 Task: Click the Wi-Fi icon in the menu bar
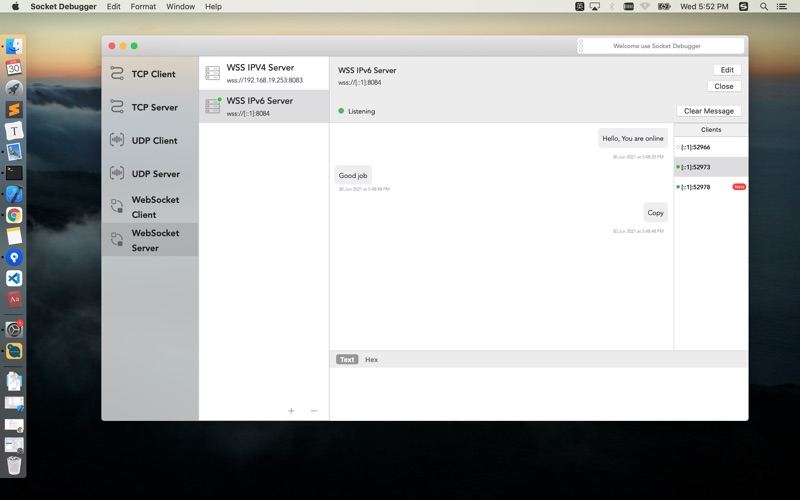tap(645, 7)
